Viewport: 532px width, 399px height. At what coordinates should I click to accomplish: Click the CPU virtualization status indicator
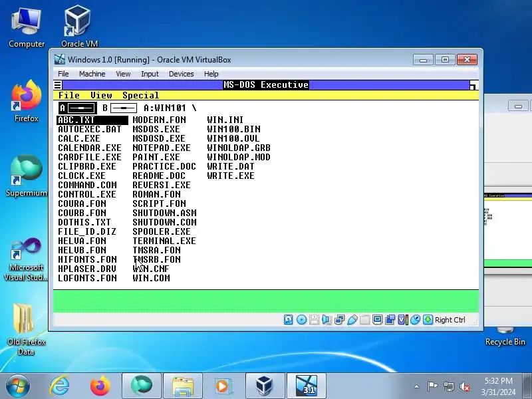pos(402,320)
